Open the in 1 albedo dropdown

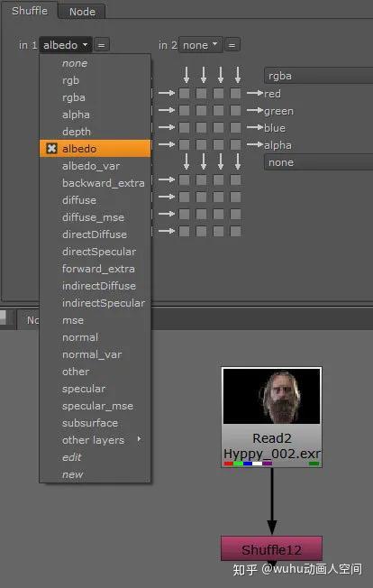66,45
